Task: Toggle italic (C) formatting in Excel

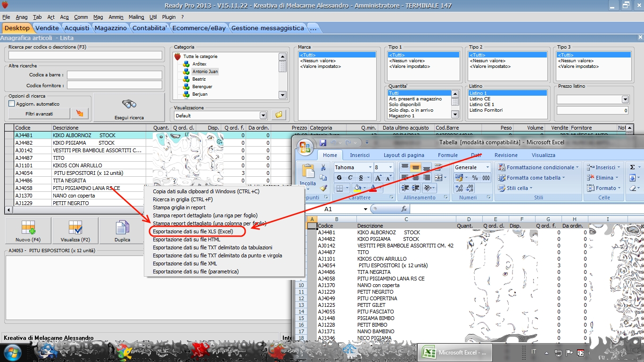Action: pos(350,178)
